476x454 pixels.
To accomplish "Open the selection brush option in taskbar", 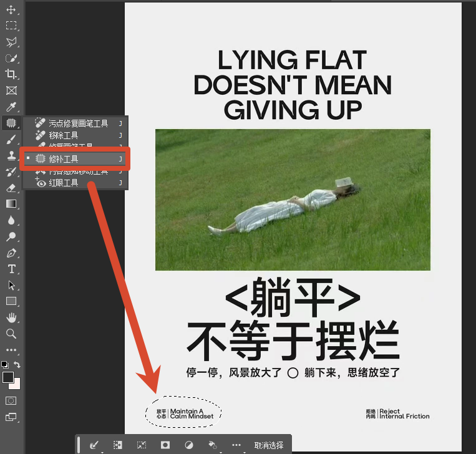I will (94, 445).
